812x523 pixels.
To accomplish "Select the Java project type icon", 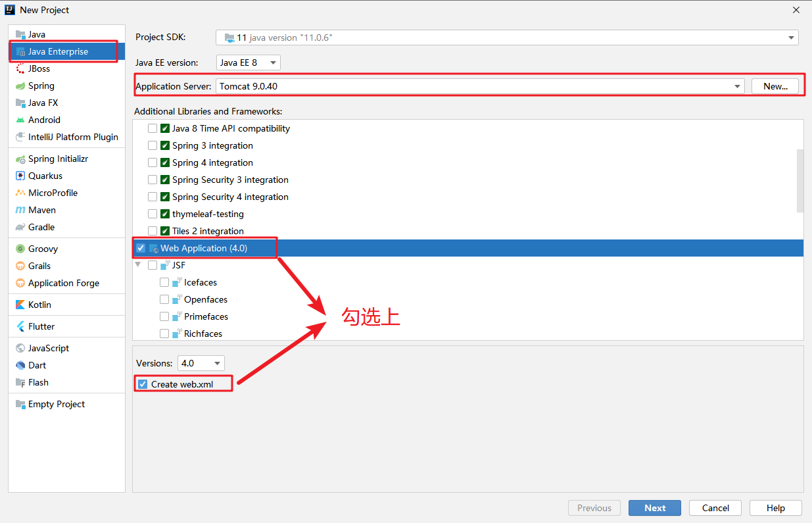I will click(x=20, y=34).
